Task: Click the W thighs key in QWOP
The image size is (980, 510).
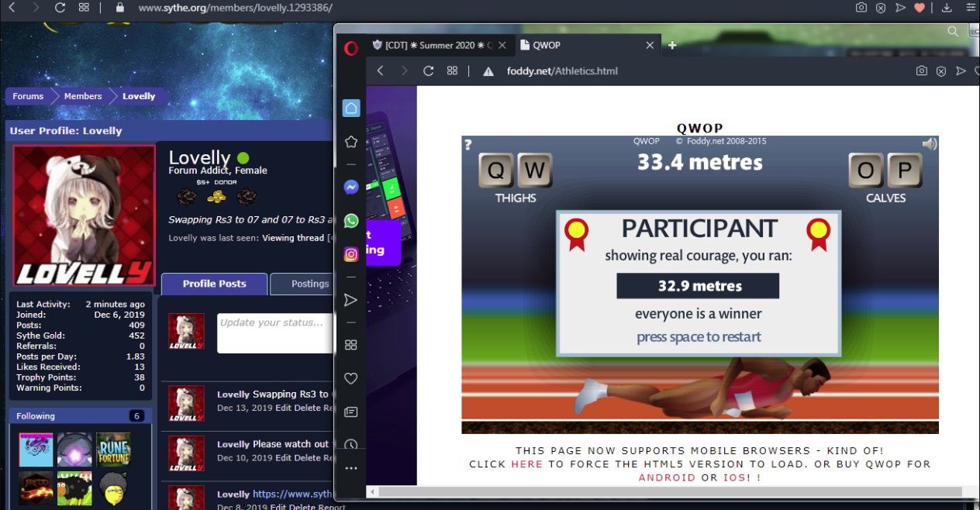Action: (x=534, y=171)
